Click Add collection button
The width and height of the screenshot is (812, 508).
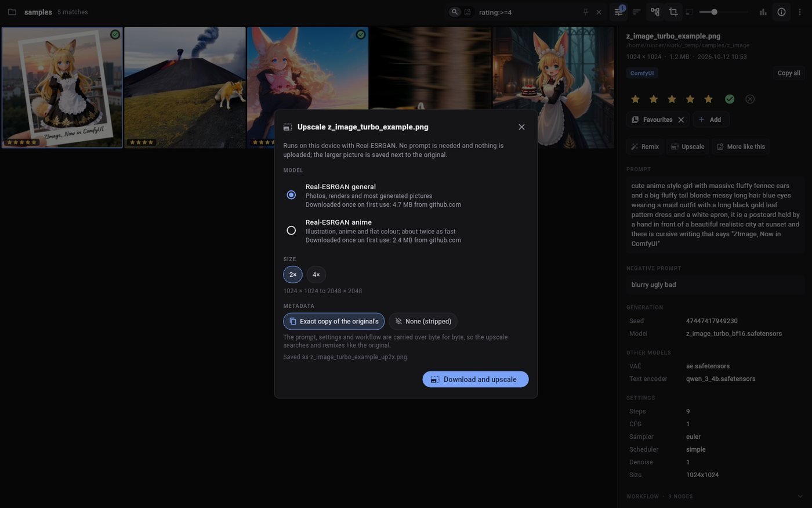pos(710,120)
